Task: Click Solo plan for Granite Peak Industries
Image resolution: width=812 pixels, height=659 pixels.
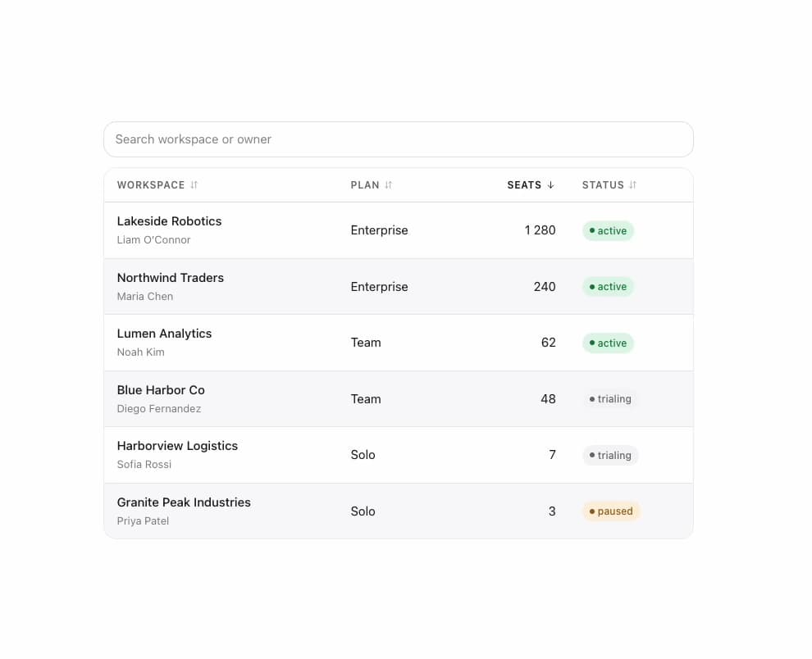Action: click(x=363, y=511)
